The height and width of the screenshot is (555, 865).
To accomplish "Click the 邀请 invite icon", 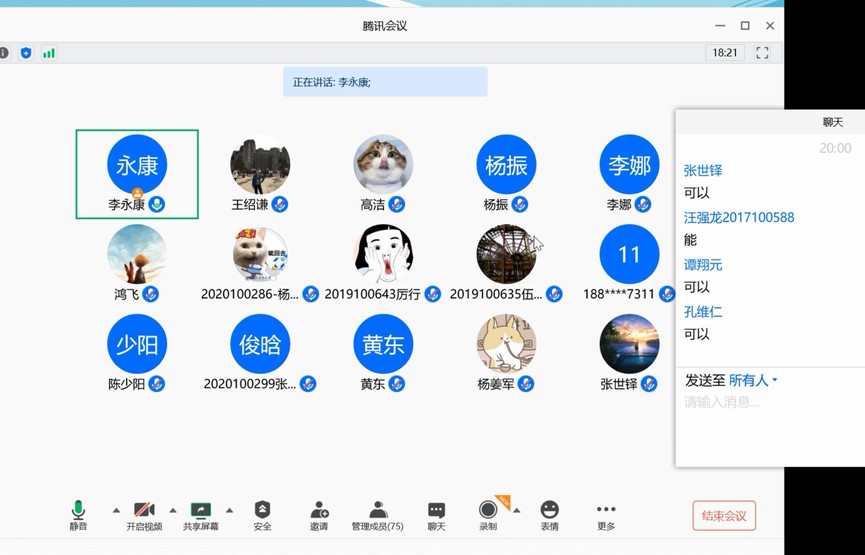I will click(x=319, y=510).
